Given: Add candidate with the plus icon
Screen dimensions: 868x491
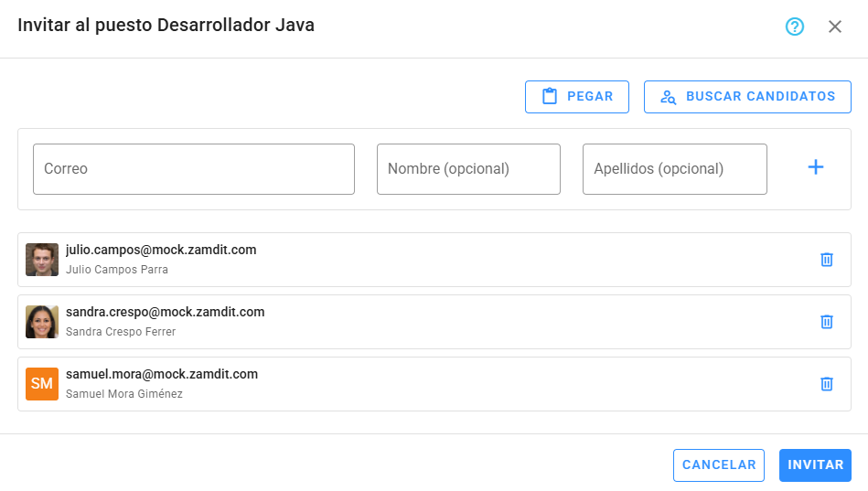Looking at the screenshot, I should coord(816,167).
